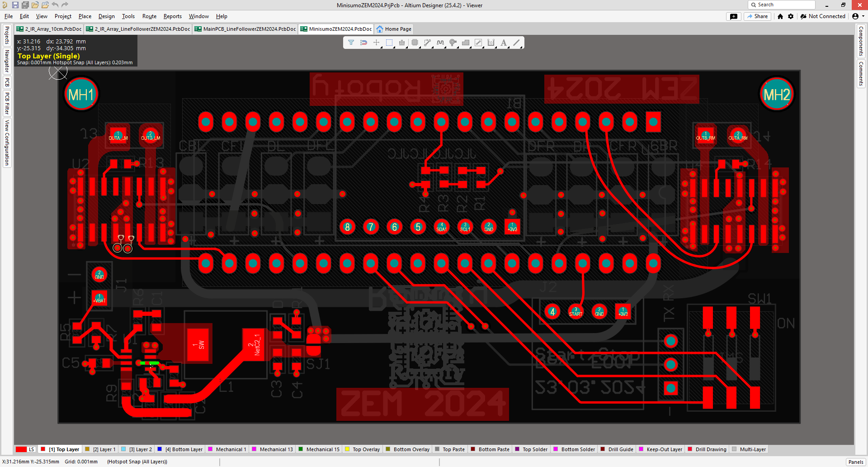Open the View Configuration side panel
This screenshot has height=467, width=868.
[x=7, y=143]
